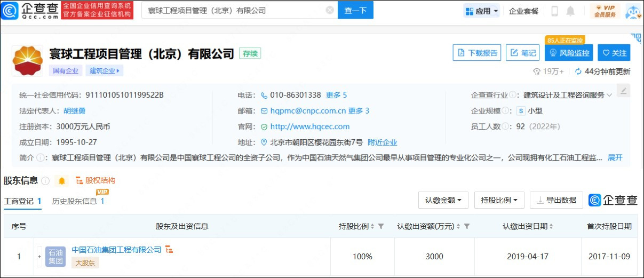Clear the search box with the X icon
This screenshot has width=644, height=278.
pyautogui.click(x=330, y=10)
